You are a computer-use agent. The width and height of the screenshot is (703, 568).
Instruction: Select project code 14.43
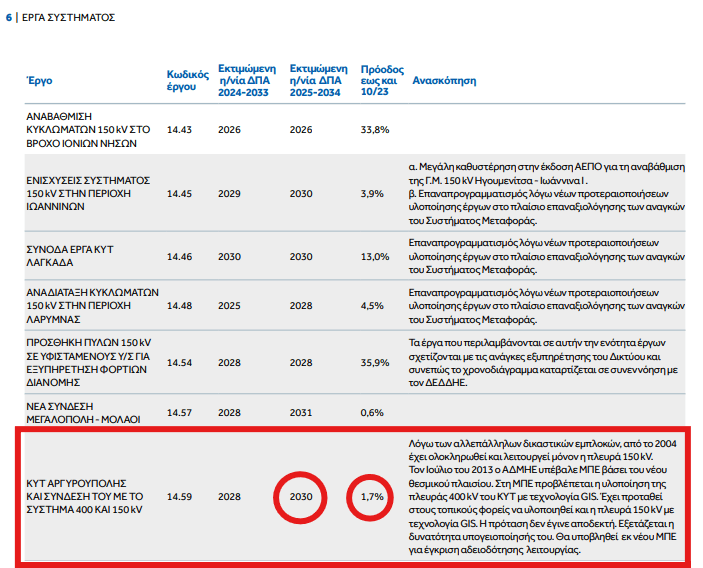[179, 130]
